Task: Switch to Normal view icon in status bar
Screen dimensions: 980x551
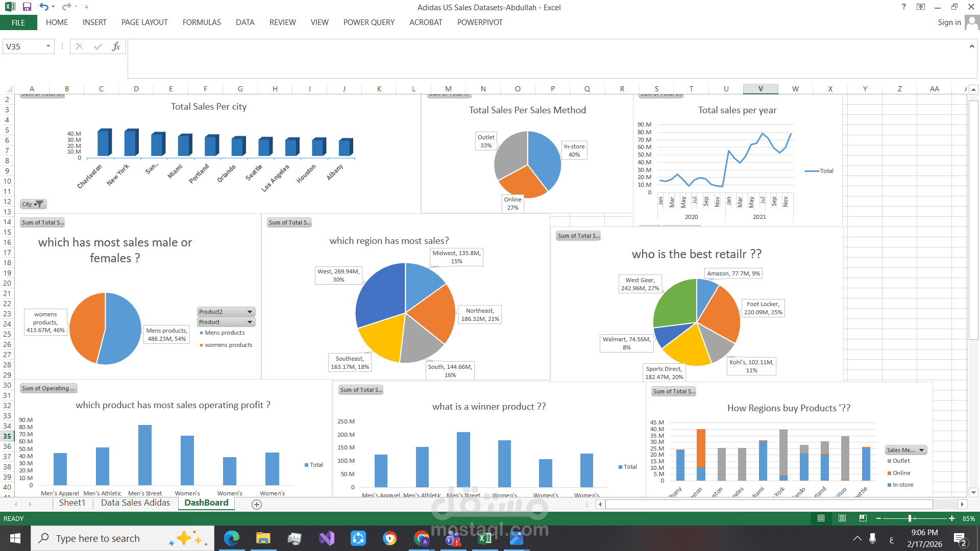Action: [x=821, y=518]
